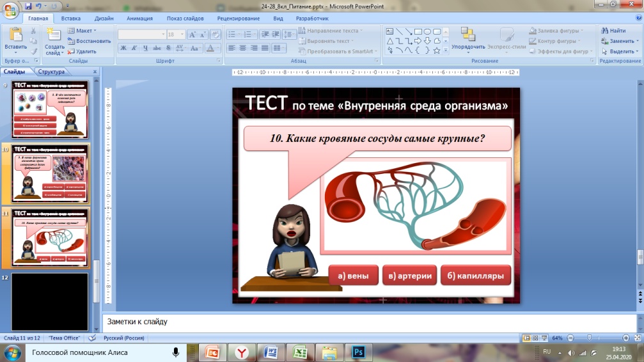Click the Save icon in quick access toolbar

pyautogui.click(x=28, y=6)
